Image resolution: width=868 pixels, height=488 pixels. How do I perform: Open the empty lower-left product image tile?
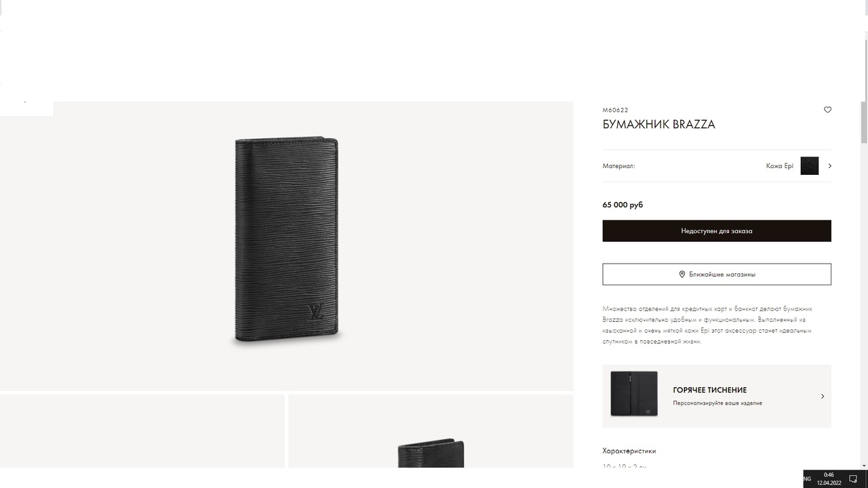pos(142,431)
